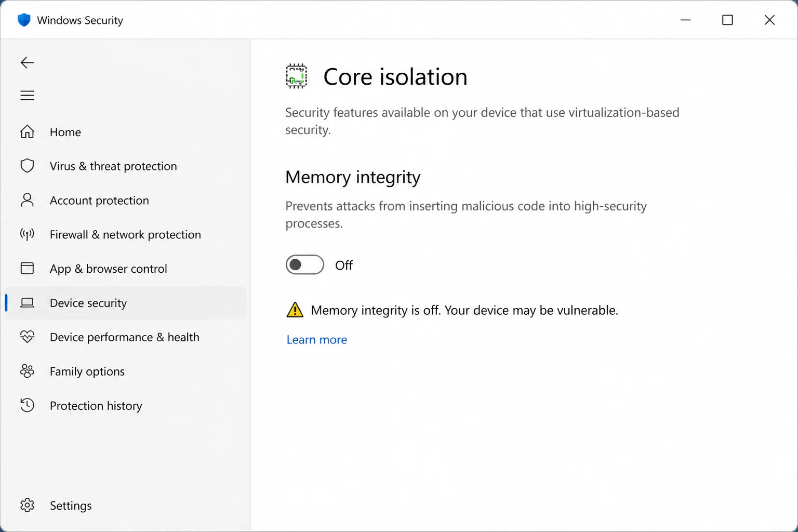Viewport: 798px width, 532px height.
Task: Follow the Learn more link
Action: (x=316, y=339)
